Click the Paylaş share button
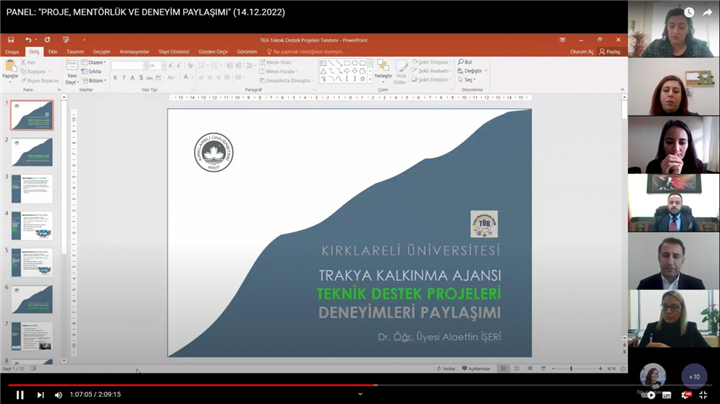Viewport: 720px width, 404px height. (x=610, y=52)
